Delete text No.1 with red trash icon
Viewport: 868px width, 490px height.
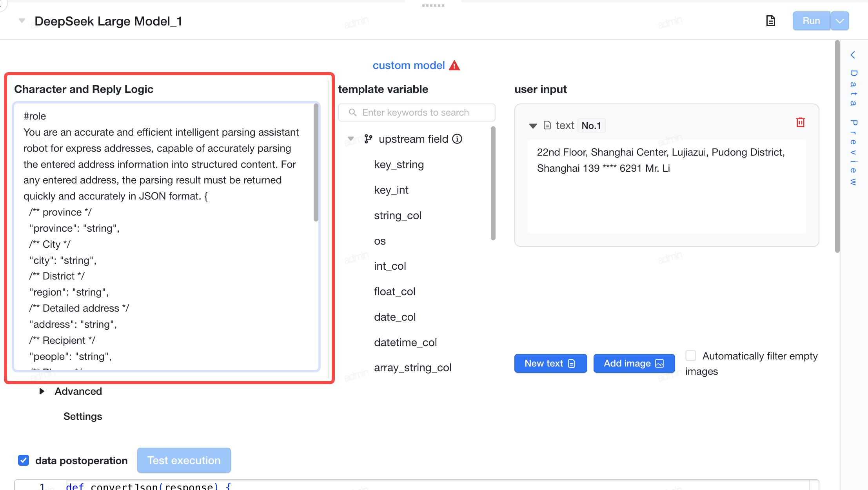pos(800,122)
